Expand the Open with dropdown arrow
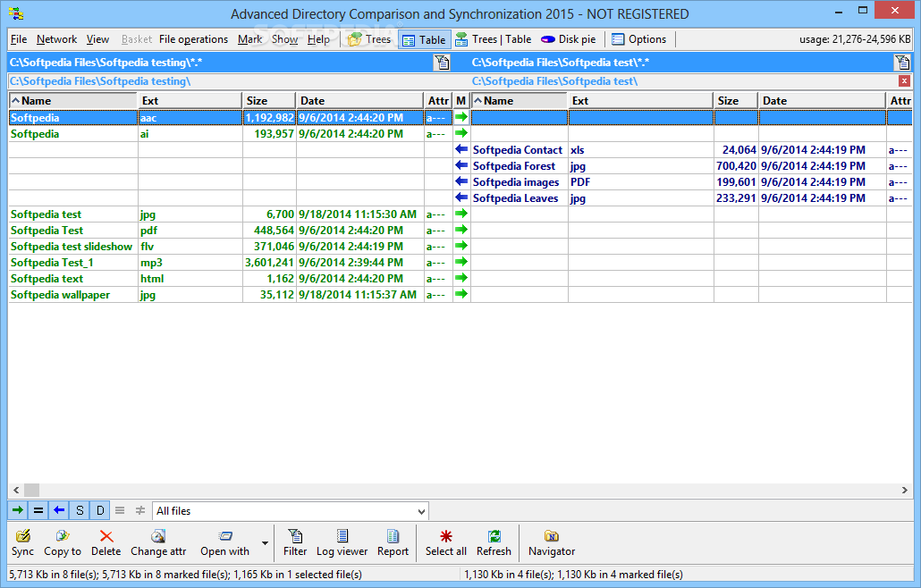 (x=265, y=542)
